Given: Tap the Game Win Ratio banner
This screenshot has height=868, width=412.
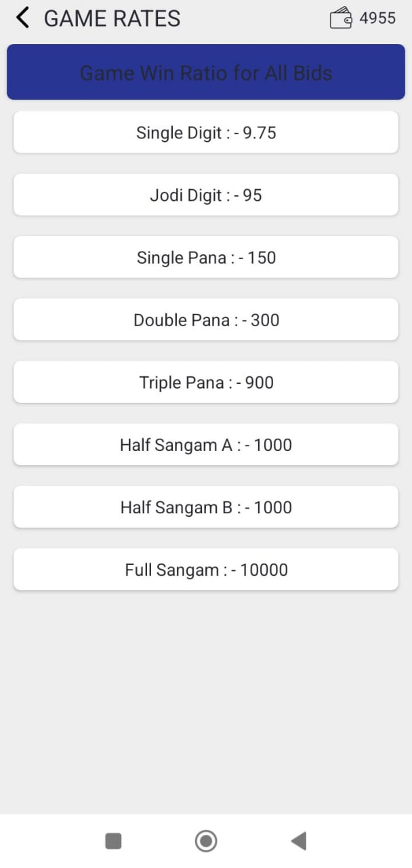Looking at the screenshot, I should click(206, 73).
